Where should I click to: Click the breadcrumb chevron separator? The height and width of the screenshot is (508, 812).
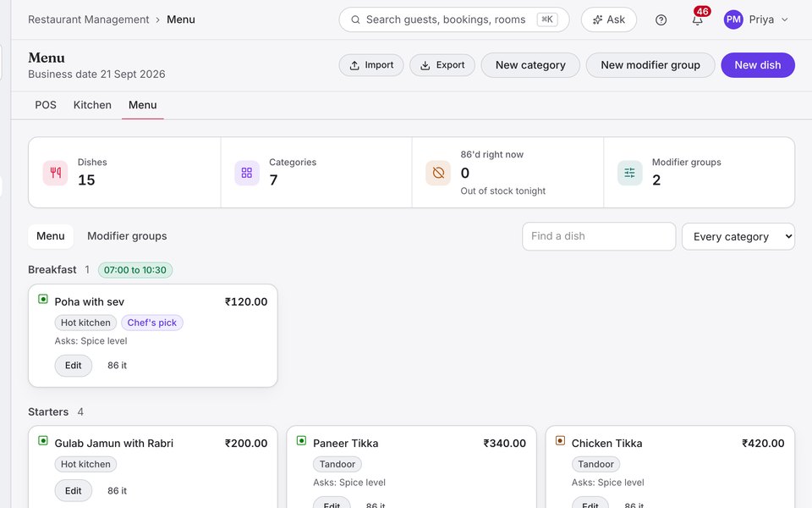point(158,19)
